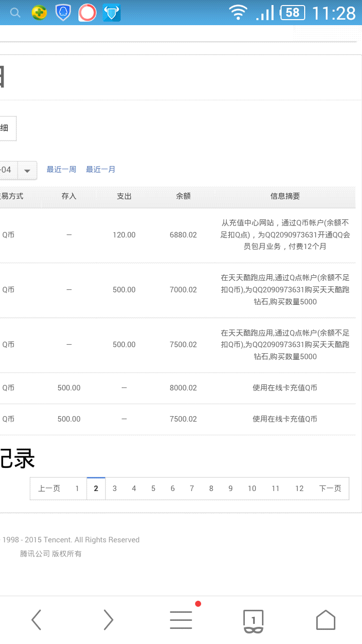Select the 腾讯公司 版权所有 footer text

pyautogui.click(x=51, y=554)
